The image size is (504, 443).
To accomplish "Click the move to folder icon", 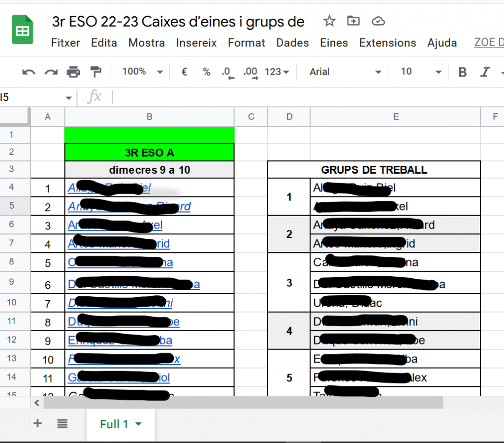I will 353,21.
